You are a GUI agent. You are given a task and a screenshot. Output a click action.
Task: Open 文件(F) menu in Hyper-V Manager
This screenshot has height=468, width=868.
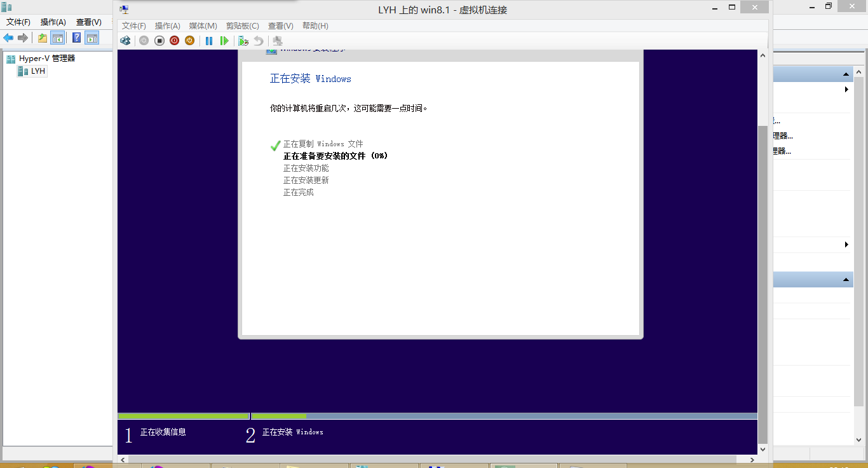tap(18, 22)
